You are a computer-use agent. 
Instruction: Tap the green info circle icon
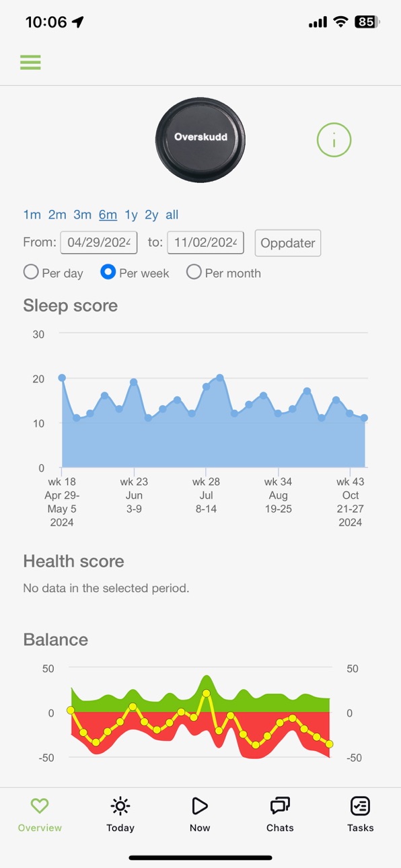tap(334, 141)
